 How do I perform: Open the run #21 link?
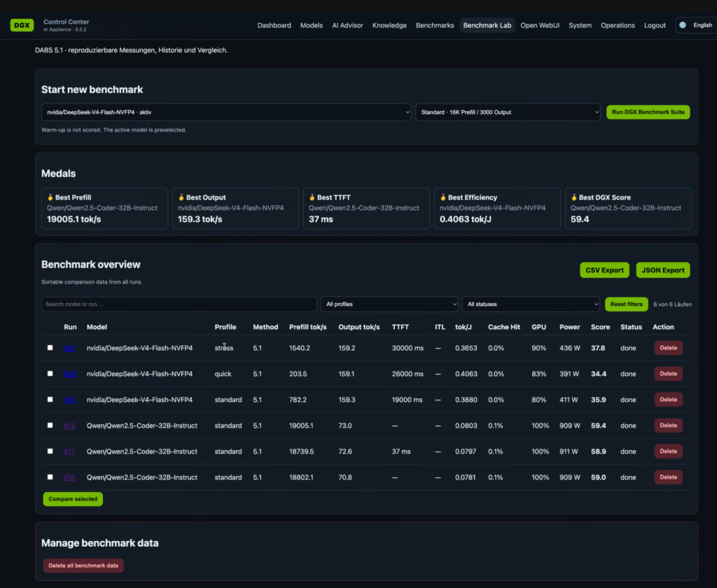coord(69,349)
